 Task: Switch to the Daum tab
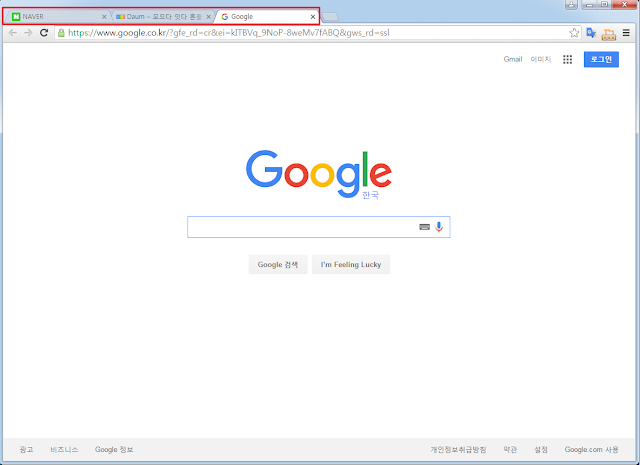pos(162,17)
